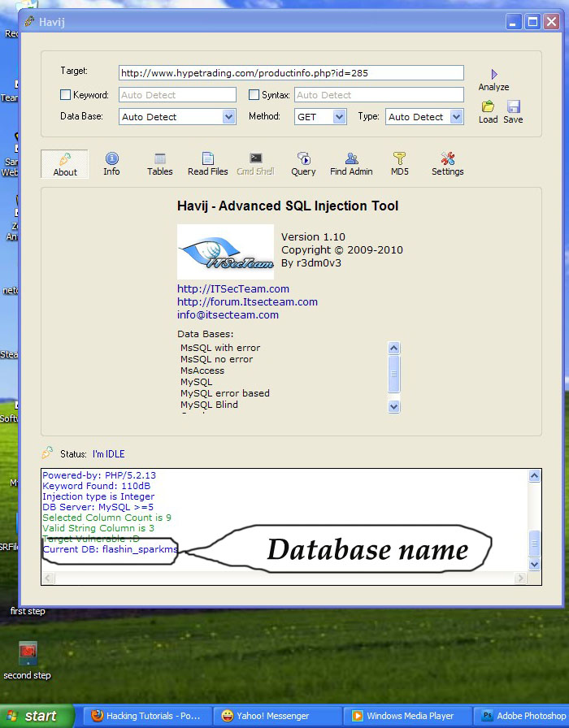Image resolution: width=569 pixels, height=728 pixels.
Task: Click the Data Bases list up arrow
Action: click(394, 348)
